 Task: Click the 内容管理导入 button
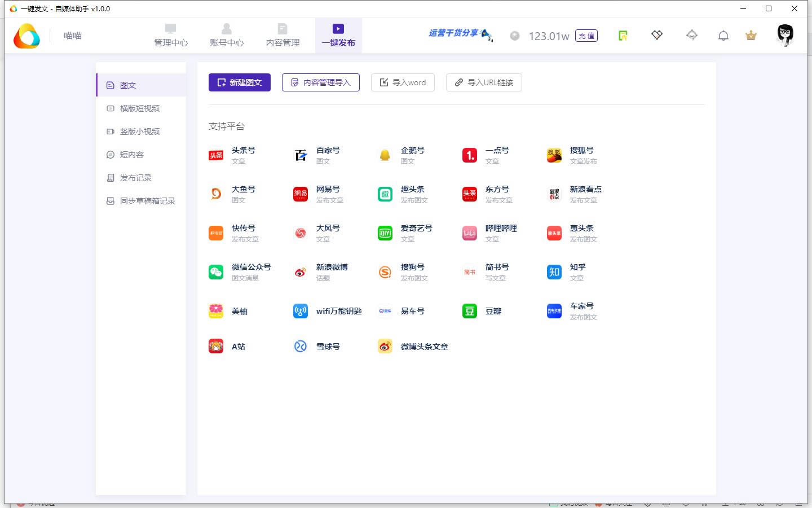click(321, 82)
